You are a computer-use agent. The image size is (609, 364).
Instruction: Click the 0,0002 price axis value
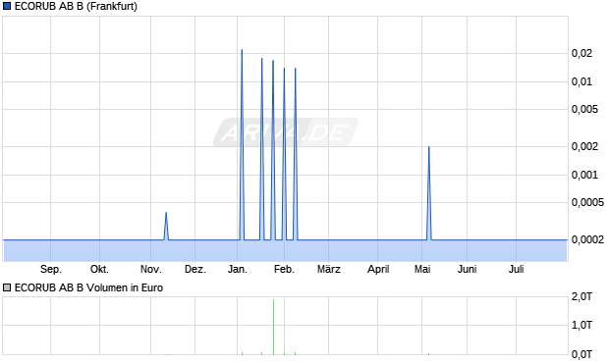pyautogui.click(x=587, y=239)
